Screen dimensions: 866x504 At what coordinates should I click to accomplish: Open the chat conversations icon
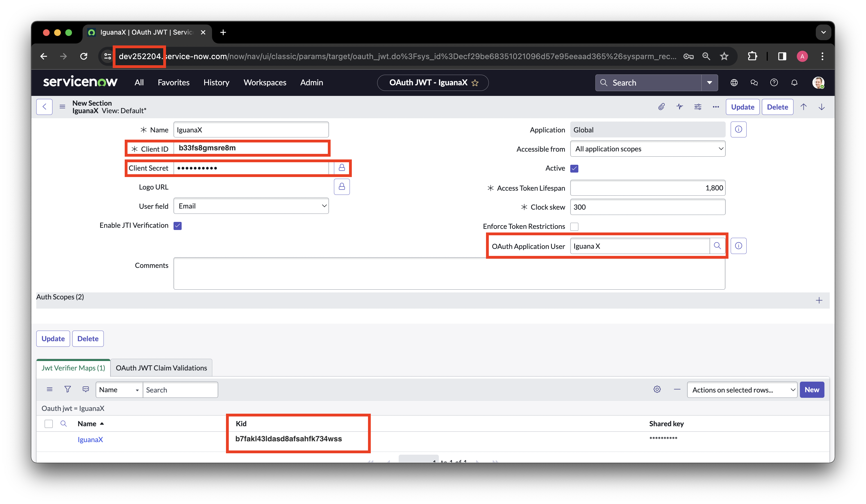coord(754,83)
